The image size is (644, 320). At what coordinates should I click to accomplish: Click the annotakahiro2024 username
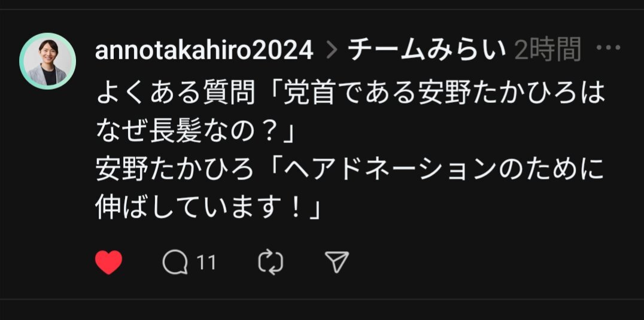point(205,50)
